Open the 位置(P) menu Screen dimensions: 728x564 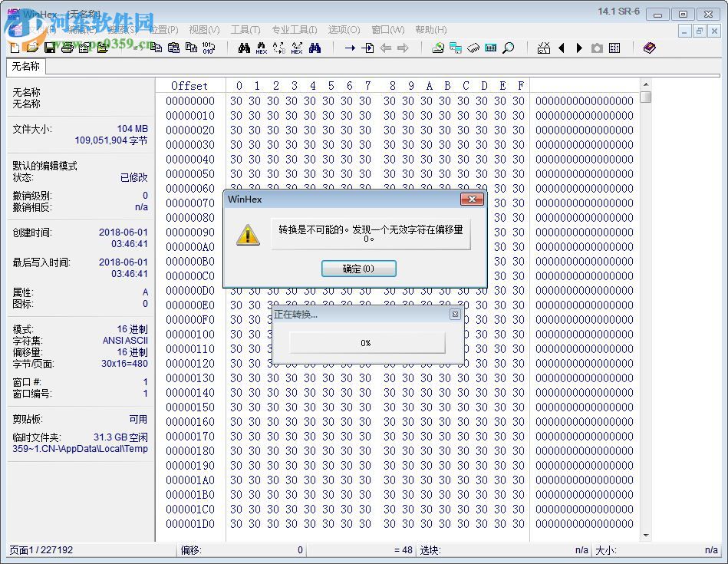164,30
